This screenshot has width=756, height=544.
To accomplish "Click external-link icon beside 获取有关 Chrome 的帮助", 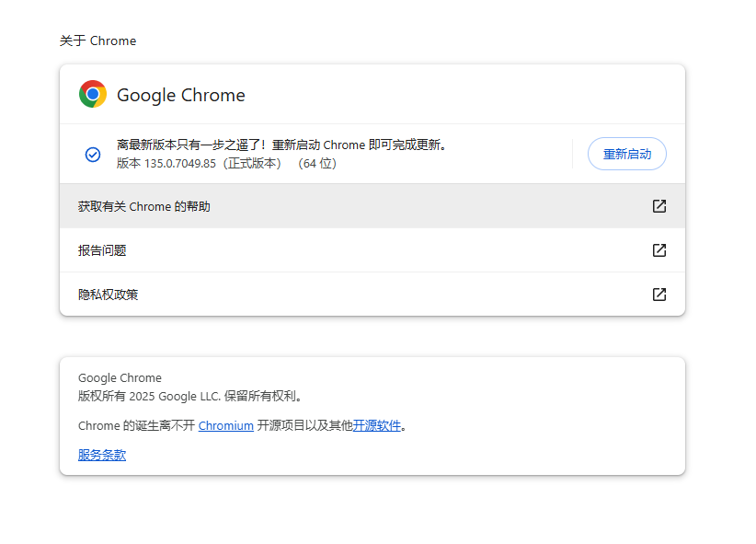I will click(x=659, y=206).
